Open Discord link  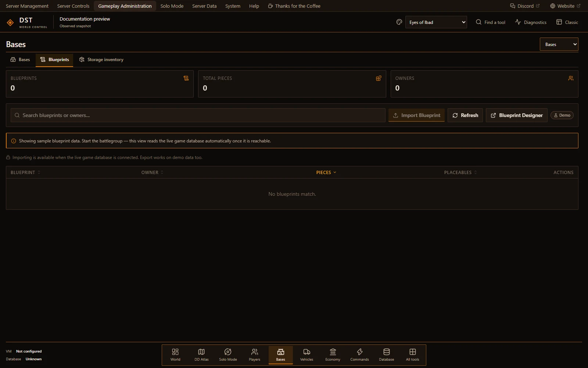[x=525, y=6]
